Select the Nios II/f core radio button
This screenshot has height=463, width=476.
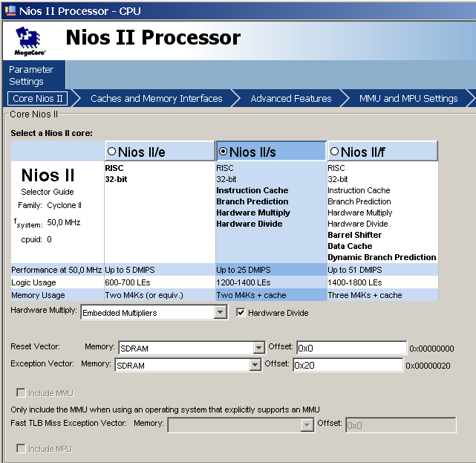pyautogui.click(x=334, y=152)
